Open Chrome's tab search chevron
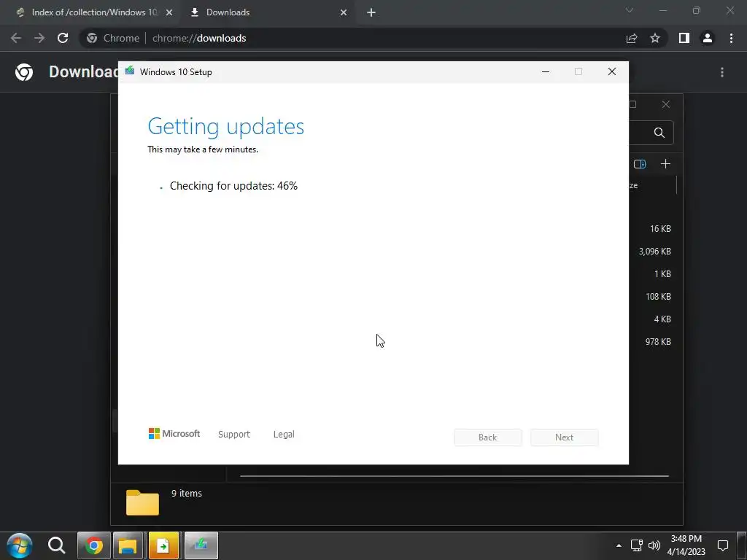Image resolution: width=747 pixels, height=560 pixels. tap(630, 10)
